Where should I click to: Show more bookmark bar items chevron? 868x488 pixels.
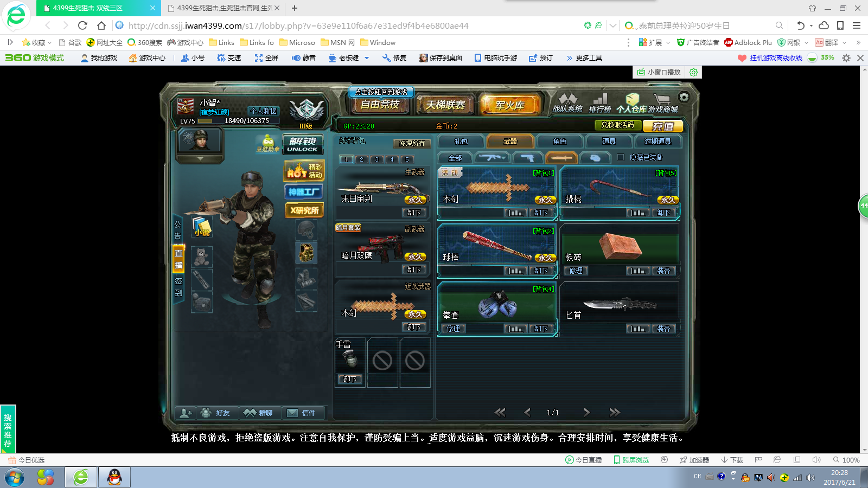858,43
